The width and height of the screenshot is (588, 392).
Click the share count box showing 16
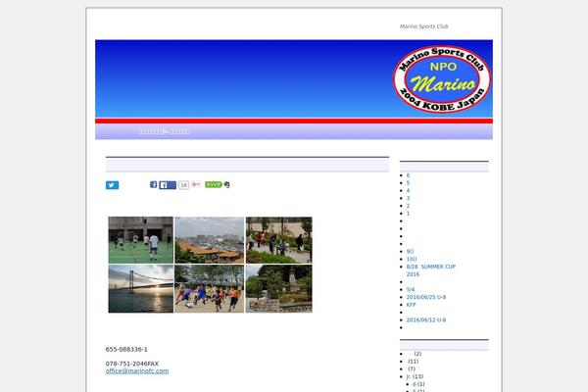(x=183, y=185)
